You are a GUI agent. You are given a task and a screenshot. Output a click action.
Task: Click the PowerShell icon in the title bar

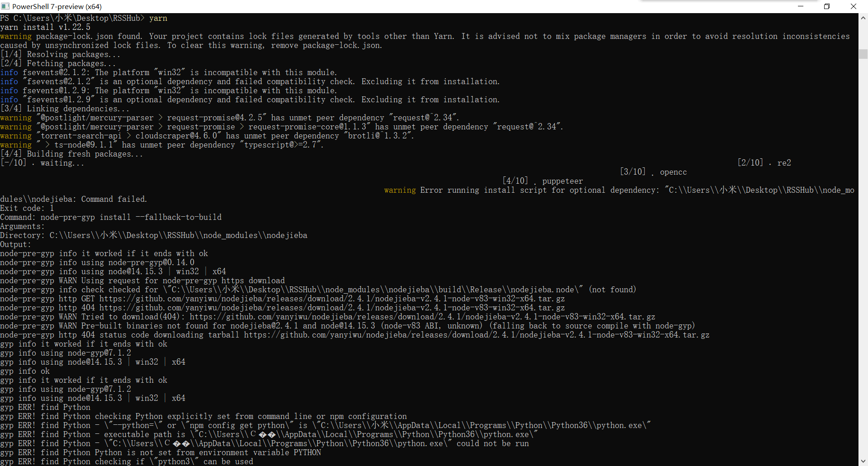(x=5, y=6)
